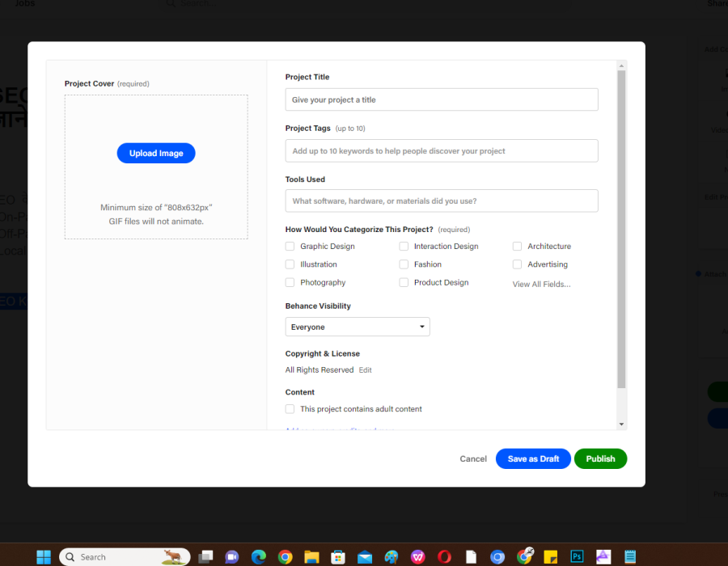Launch Microsoft Edge from taskbar
Image resolution: width=728 pixels, height=566 pixels.
tap(259, 556)
